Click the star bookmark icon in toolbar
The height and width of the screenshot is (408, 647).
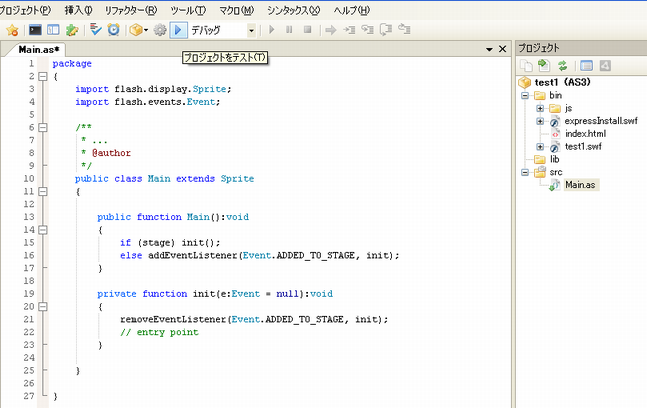pos(12,30)
